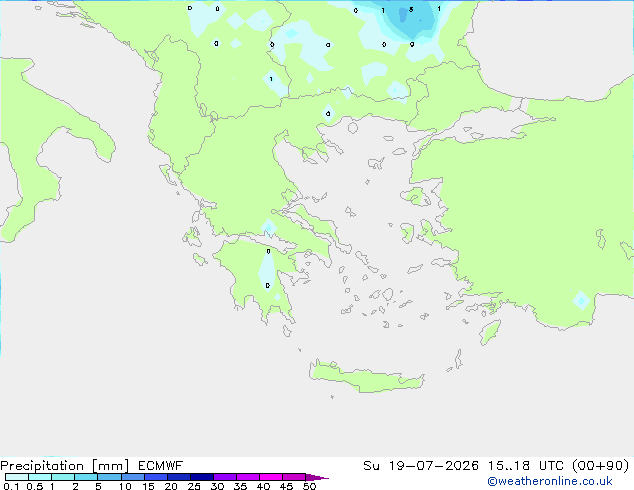This screenshot has height=490, width=634.
Task: Click the island of Crete on map
Action: click(366, 378)
